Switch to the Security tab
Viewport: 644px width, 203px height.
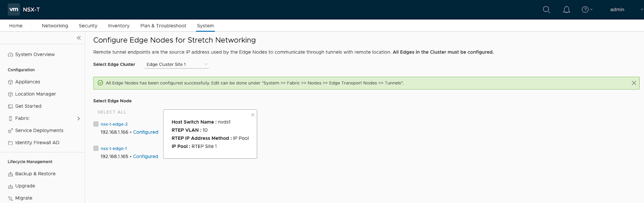click(x=88, y=26)
